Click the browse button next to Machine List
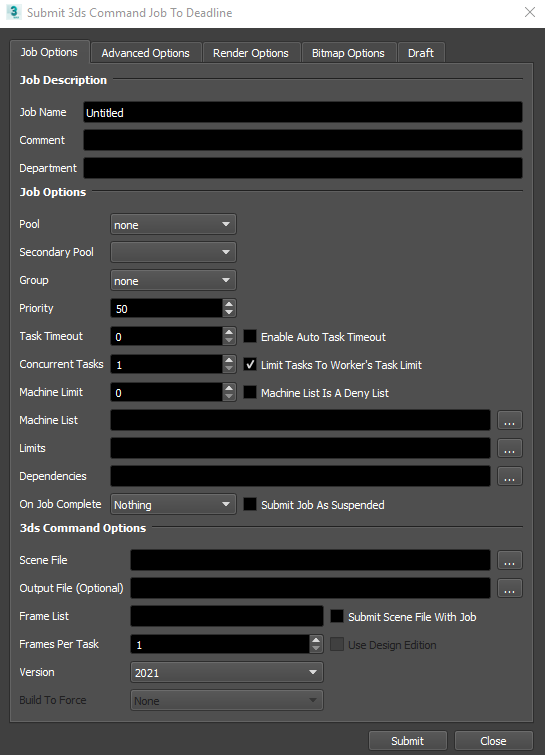The image size is (545, 755). (509, 420)
